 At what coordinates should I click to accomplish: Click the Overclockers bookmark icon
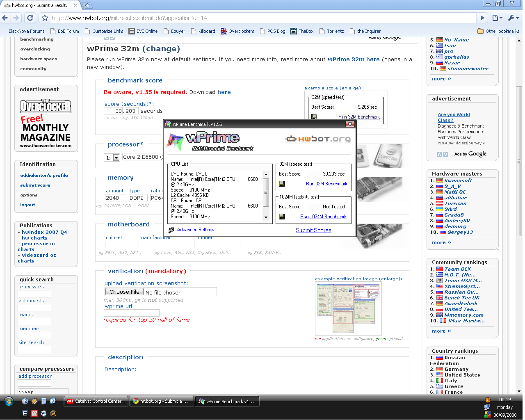coord(224,31)
